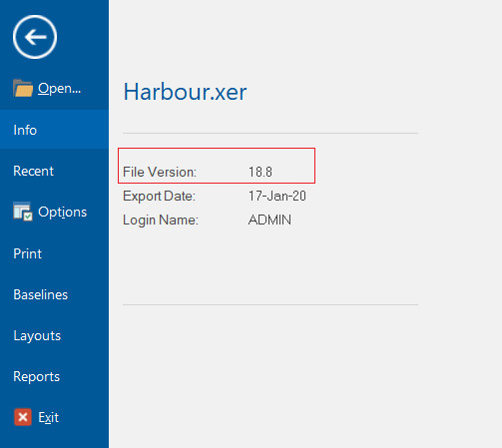Open the Baselines page
The width and height of the screenshot is (502, 448).
41,294
